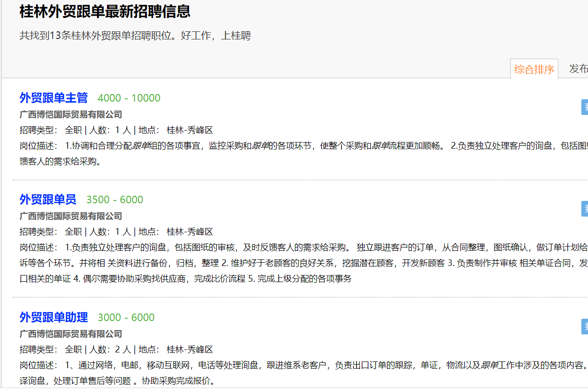
Task: Click the salary text "3000 - 6000"
Action: click(126, 318)
